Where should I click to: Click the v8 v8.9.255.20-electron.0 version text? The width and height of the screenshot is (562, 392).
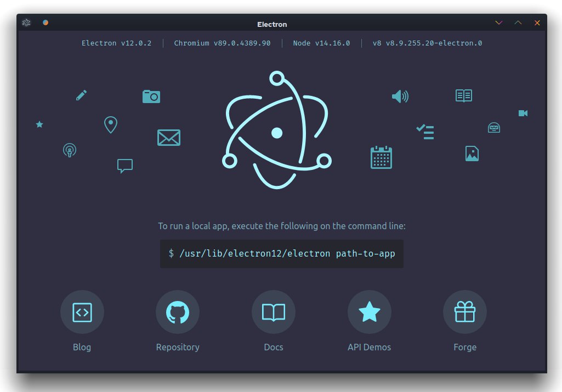[x=427, y=43]
